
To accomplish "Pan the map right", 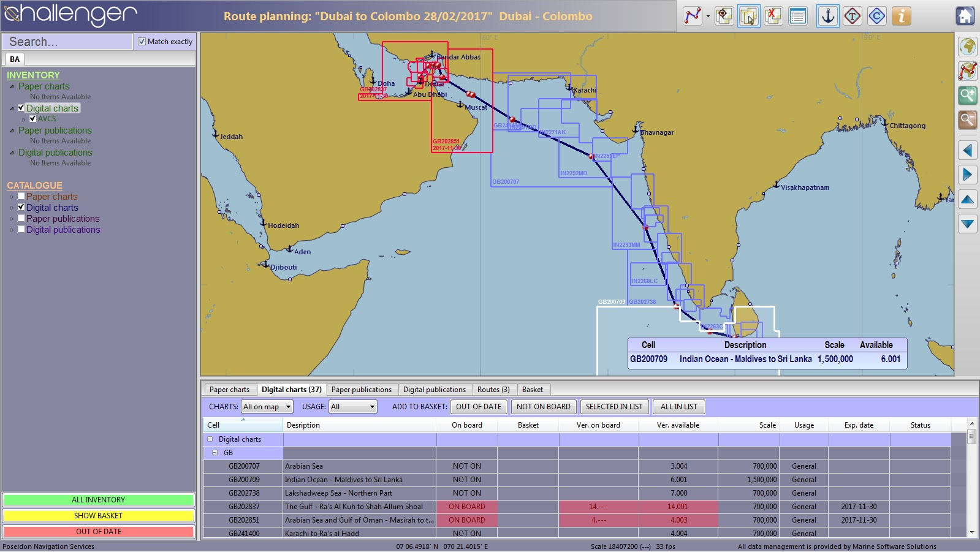I will 968,175.
